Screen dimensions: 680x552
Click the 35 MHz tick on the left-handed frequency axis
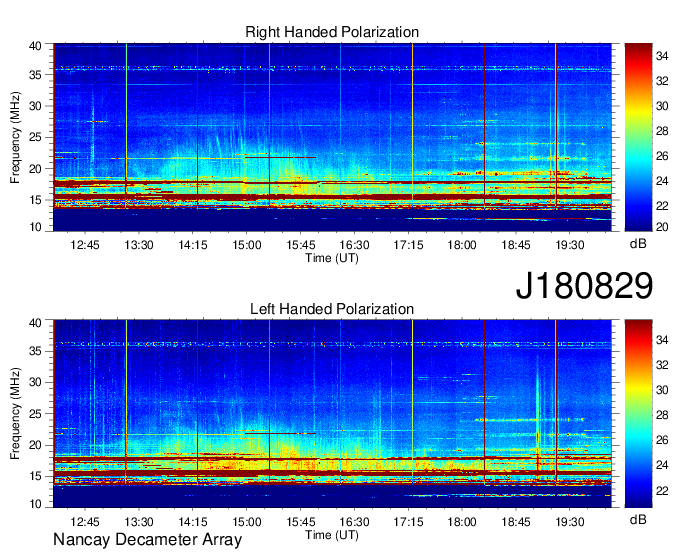pyautogui.click(x=36, y=351)
